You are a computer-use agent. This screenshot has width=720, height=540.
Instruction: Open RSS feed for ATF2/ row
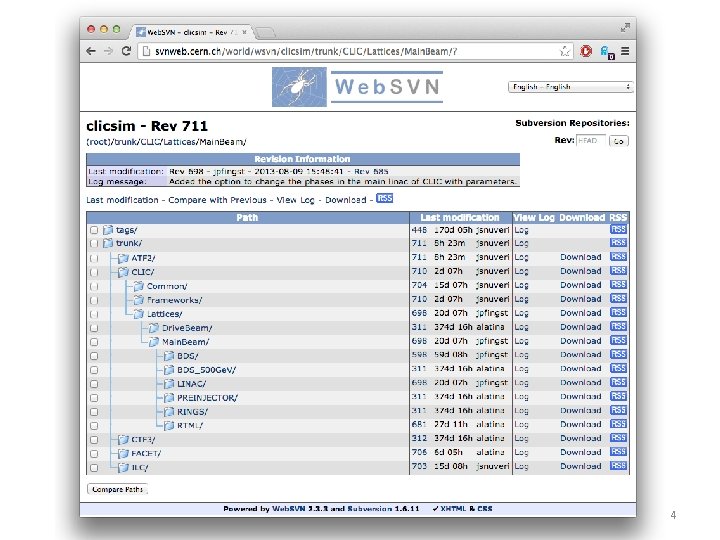pyautogui.click(x=618, y=257)
